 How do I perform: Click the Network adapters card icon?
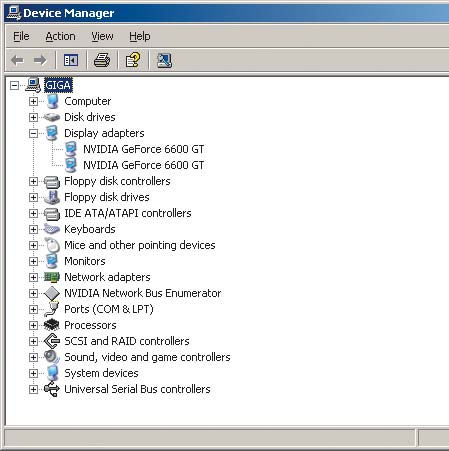coord(52,277)
